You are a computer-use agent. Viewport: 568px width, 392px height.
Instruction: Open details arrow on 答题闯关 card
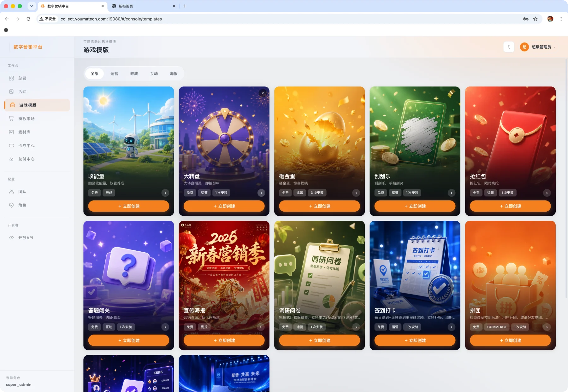165,327
